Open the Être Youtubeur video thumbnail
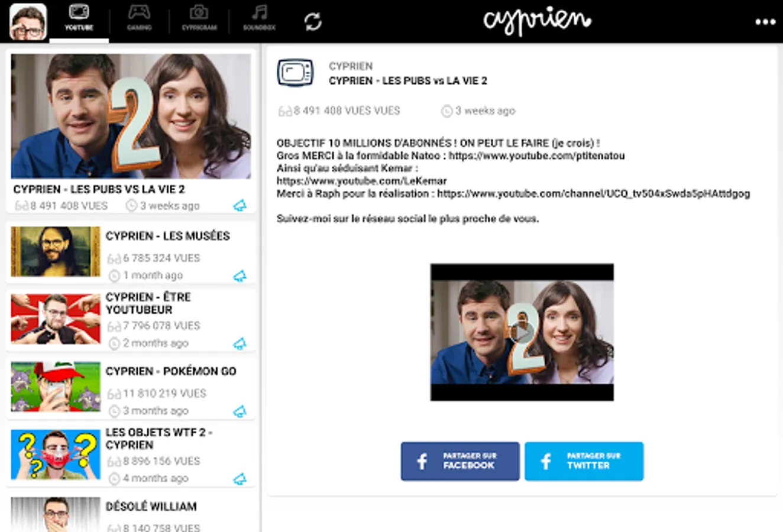783x532 pixels. click(56, 319)
